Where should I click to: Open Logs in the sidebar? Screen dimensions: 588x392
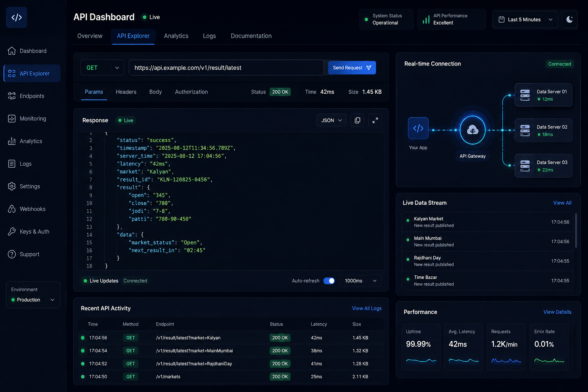tap(32, 164)
